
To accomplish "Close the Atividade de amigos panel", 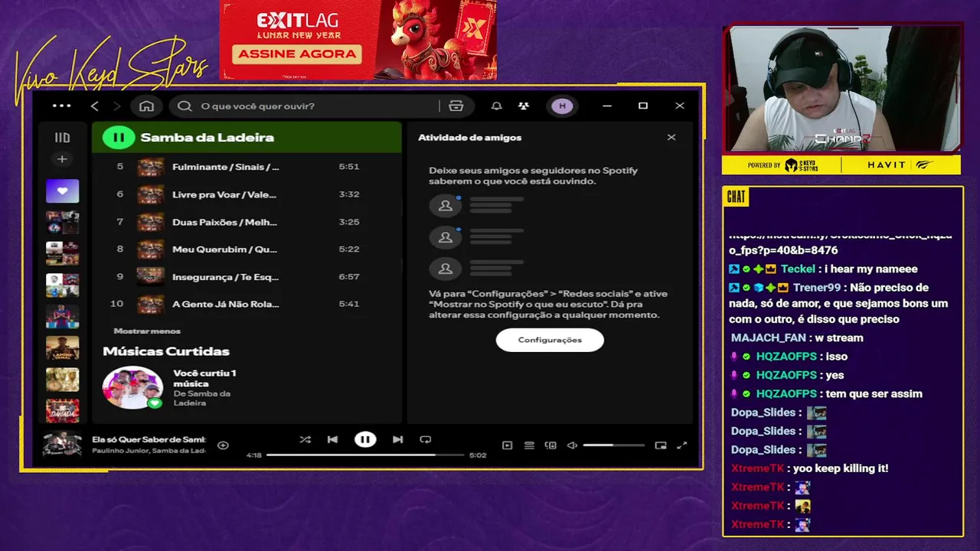I will [x=671, y=138].
